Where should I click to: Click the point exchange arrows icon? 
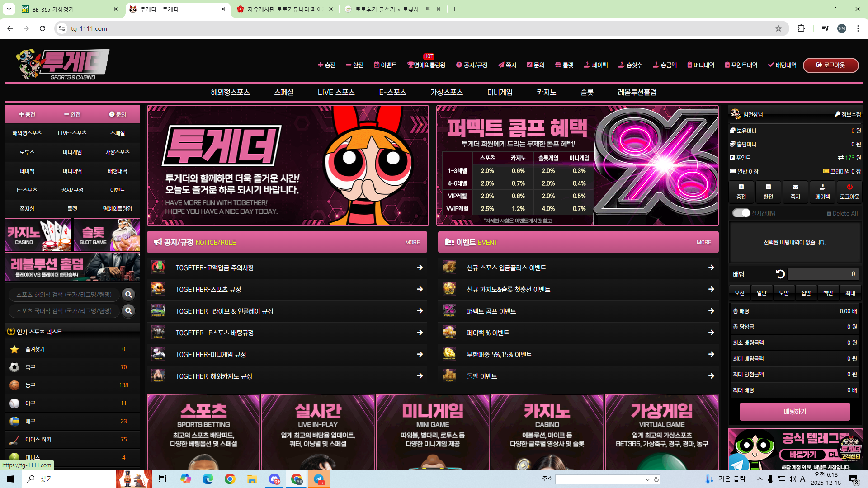click(840, 158)
